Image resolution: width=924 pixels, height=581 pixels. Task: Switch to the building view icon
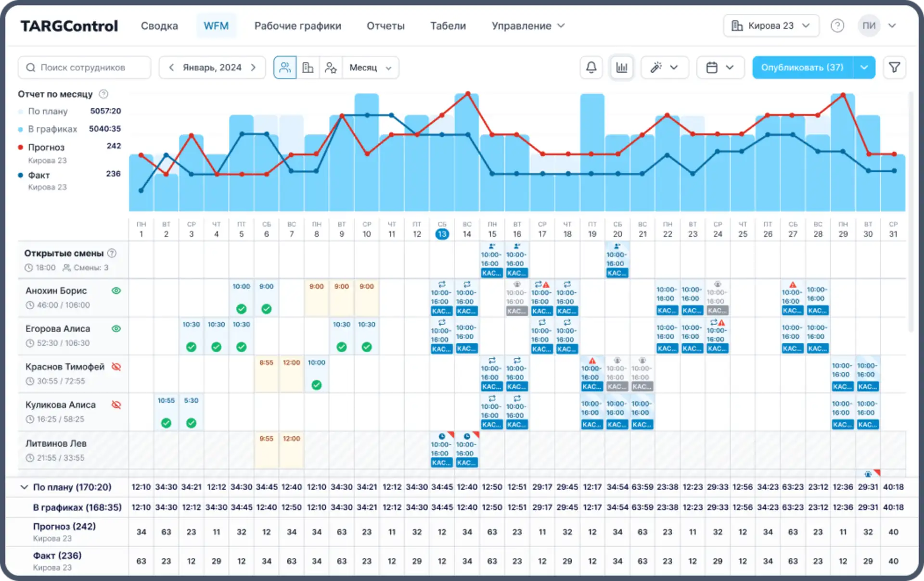pyautogui.click(x=308, y=67)
